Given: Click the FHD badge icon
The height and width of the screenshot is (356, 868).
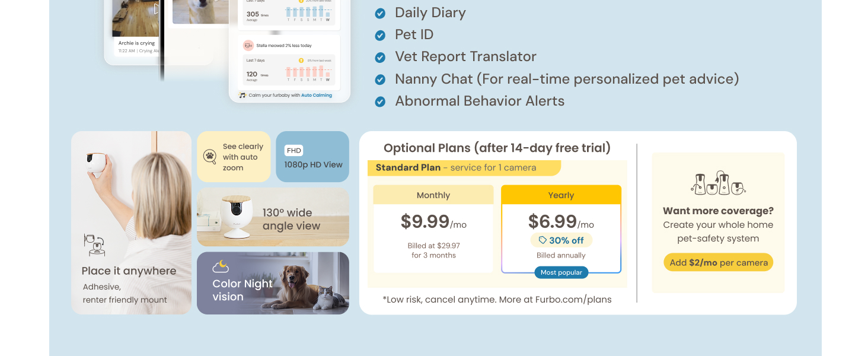Looking at the screenshot, I should (x=294, y=151).
